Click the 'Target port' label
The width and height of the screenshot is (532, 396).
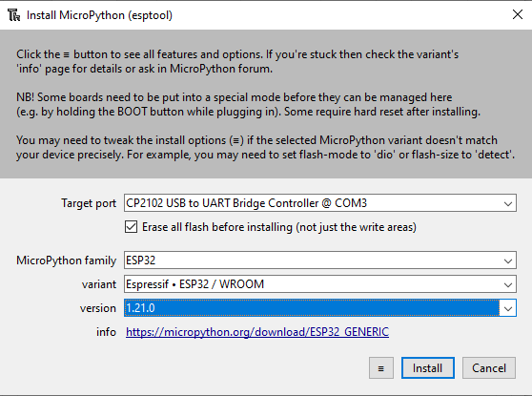pos(89,203)
